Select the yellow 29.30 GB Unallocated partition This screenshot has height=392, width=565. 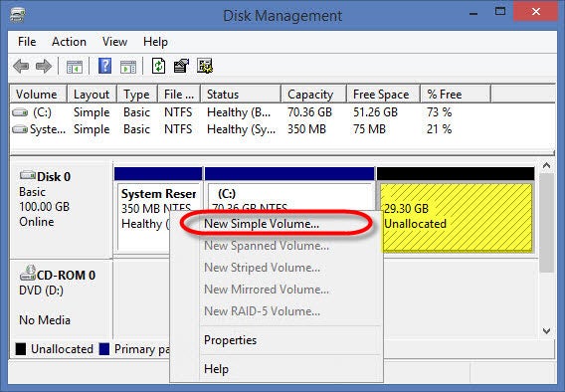(457, 217)
